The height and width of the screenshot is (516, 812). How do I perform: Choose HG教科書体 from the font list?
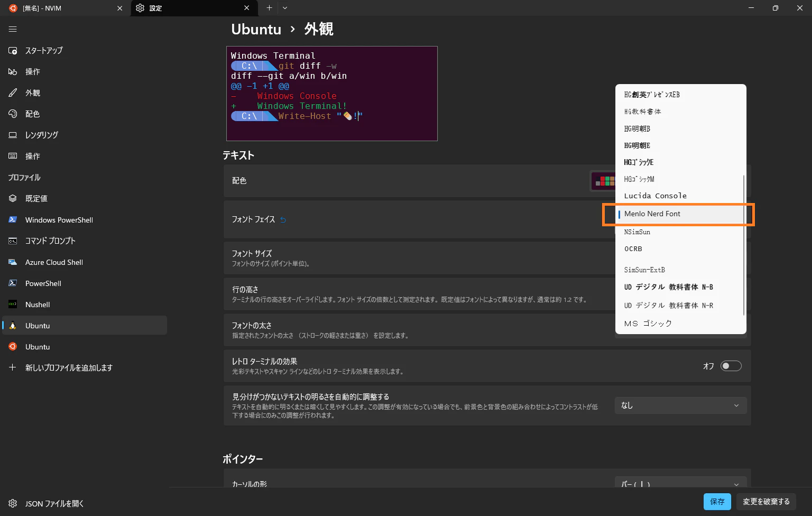(x=681, y=112)
